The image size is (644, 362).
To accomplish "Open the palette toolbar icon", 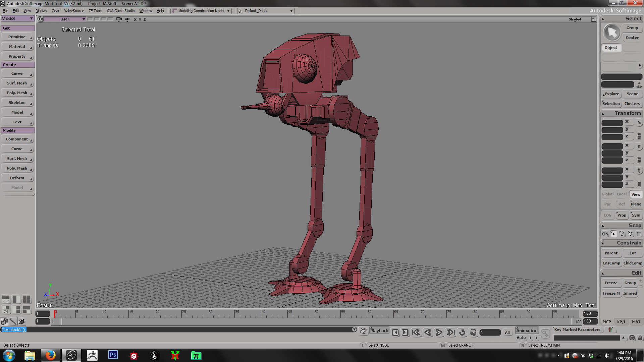I will [x=22, y=321].
